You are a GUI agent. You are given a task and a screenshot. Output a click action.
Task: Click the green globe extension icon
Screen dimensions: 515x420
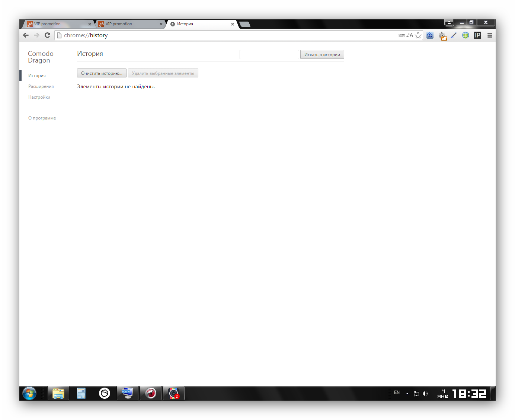click(x=466, y=35)
